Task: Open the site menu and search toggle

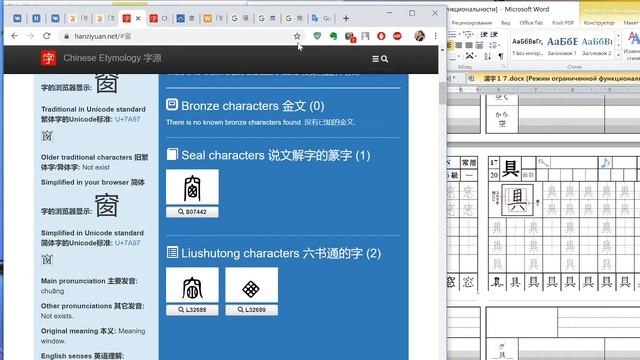Action: (380, 59)
